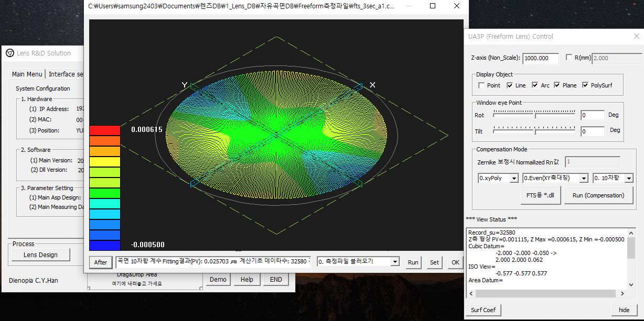Adjust the Rot slider
The width and height of the screenshot is (644, 321).
pyautogui.click(x=534, y=114)
